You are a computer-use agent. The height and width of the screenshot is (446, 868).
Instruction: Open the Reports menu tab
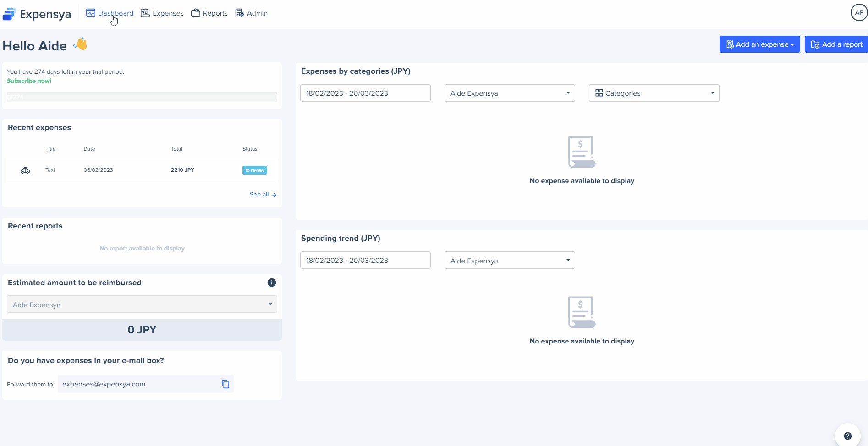pos(209,13)
